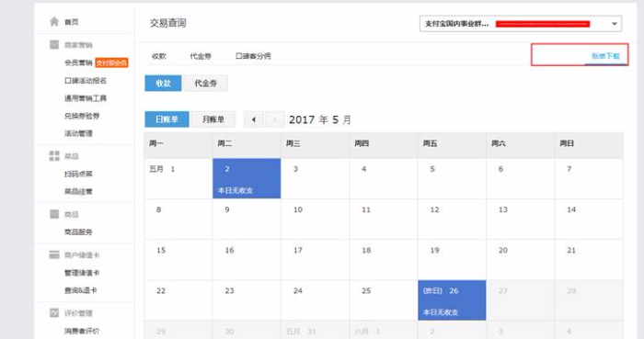Click the 商品 section icon
The height and width of the screenshot is (339, 644).
click(x=54, y=214)
